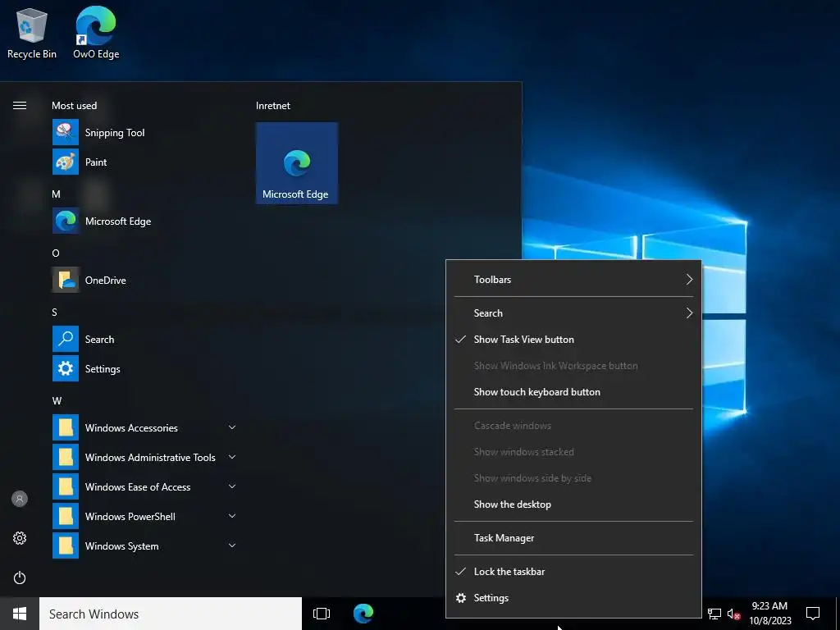Launch Edge from the taskbar
Image resolution: width=840 pixels, height=630 pixels.
[363, 614]
